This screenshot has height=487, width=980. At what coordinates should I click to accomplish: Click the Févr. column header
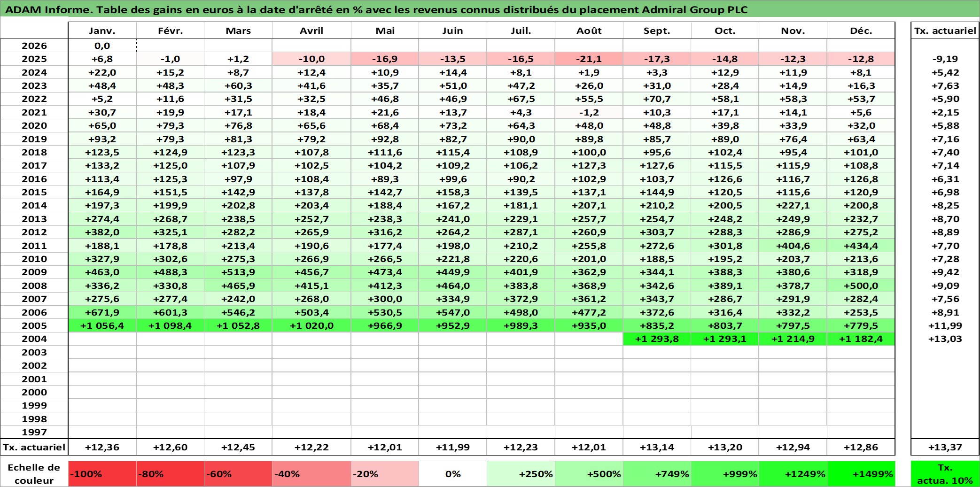pos(170,31)
